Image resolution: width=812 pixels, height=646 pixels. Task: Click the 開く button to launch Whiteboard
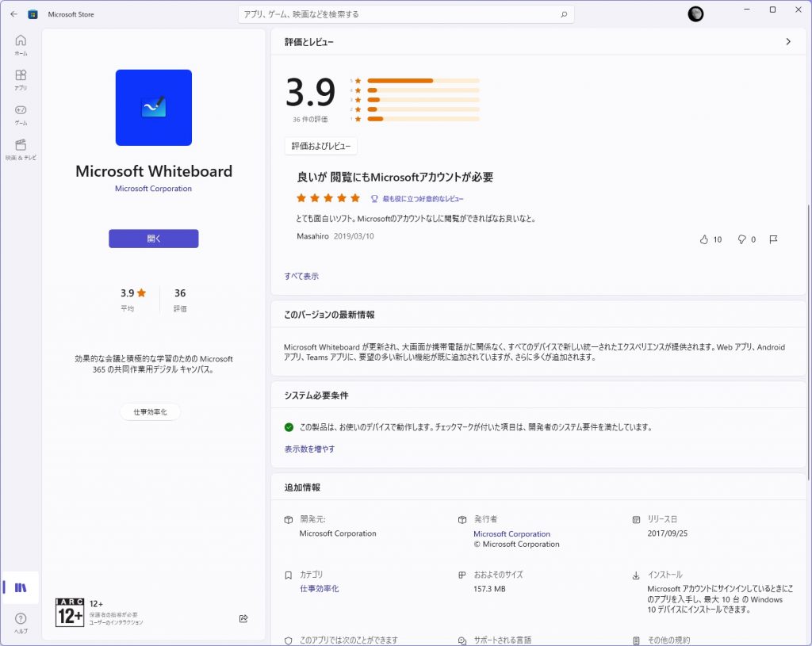tap(153, 239)
